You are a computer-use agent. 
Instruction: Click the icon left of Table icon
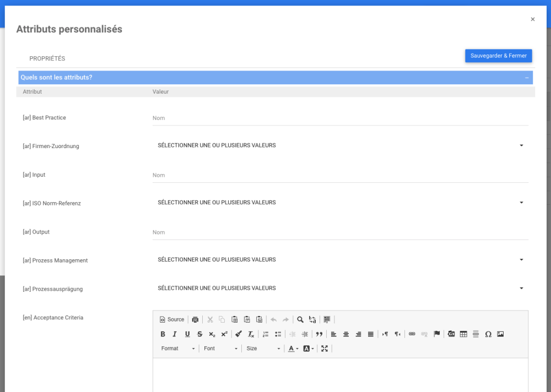tap(451, 334)
